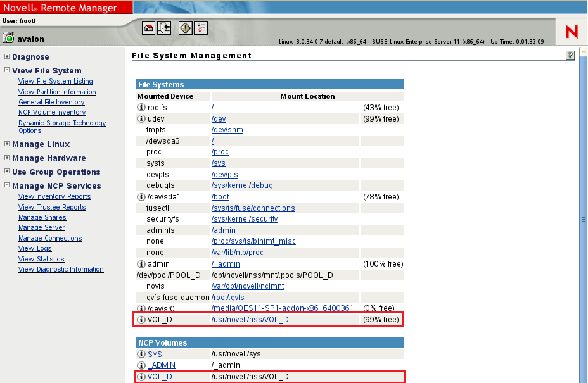Viewport: 588px width, 383px height.
Task: Open View Statistics
Action: [41, 259]
